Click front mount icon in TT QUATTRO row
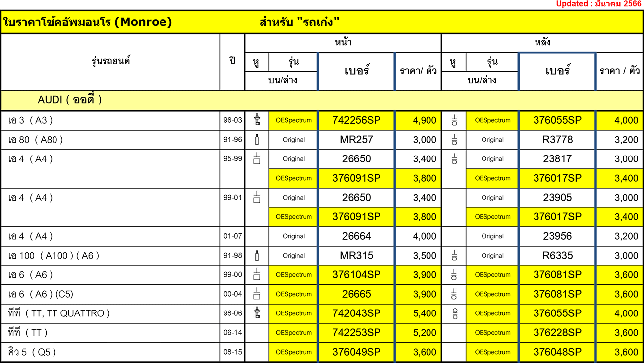 tap(257, 313)
